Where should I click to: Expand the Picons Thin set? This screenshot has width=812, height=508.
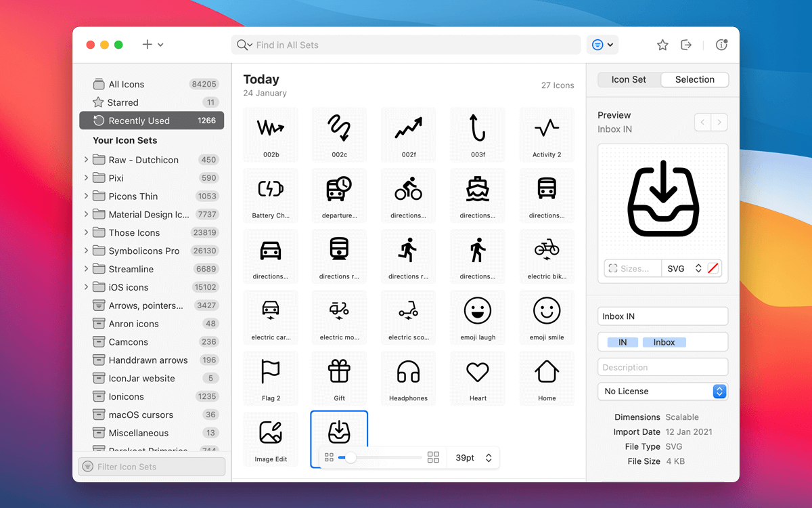(86, 196)
